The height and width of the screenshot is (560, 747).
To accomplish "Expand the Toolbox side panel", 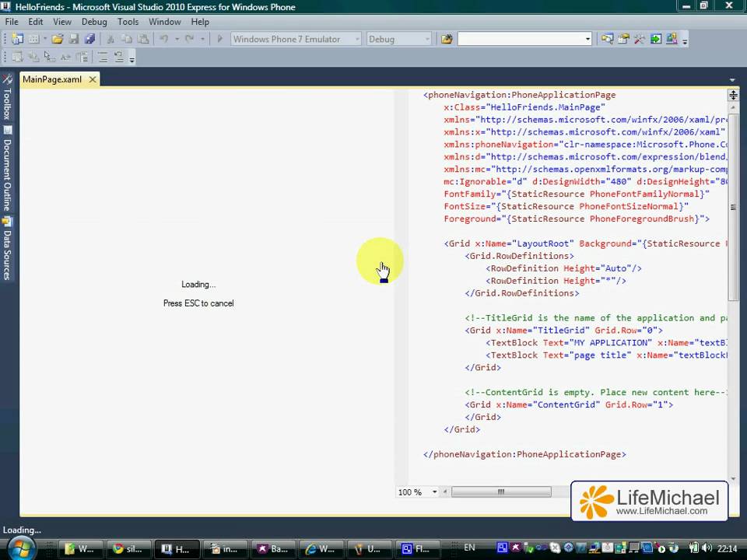I will coord(7,97).
